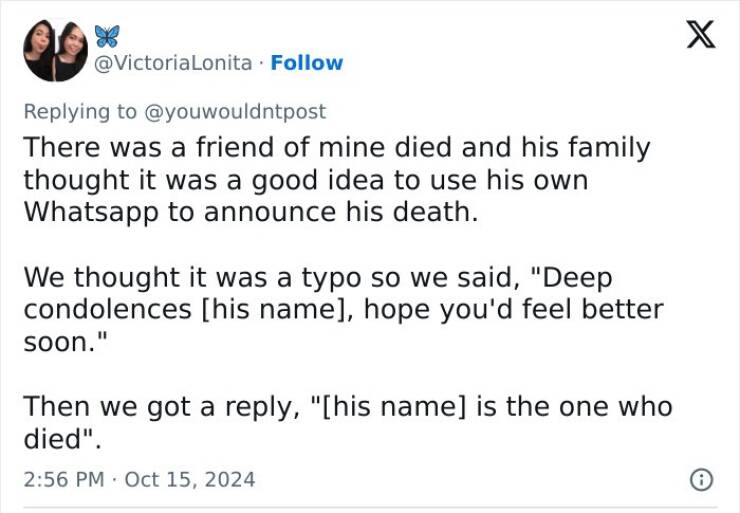Click the final word "died" in the tweet
This screenshot has height=513, width=740.
click(52, 439)
